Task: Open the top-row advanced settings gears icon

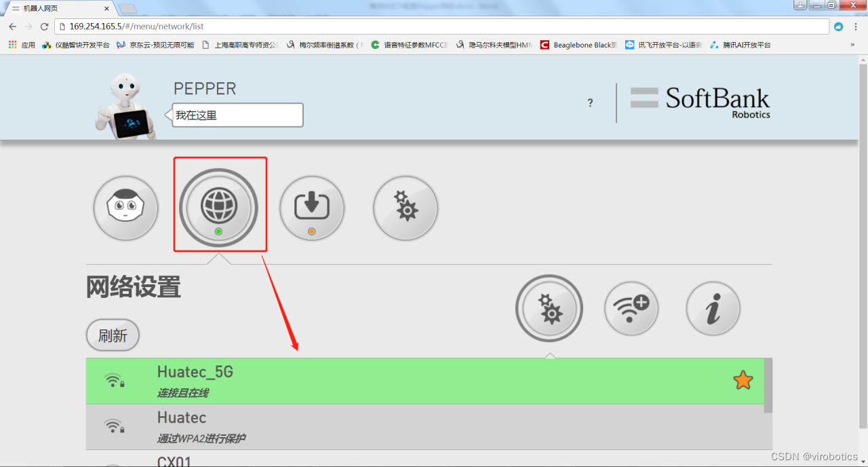Action: [406, 208]
